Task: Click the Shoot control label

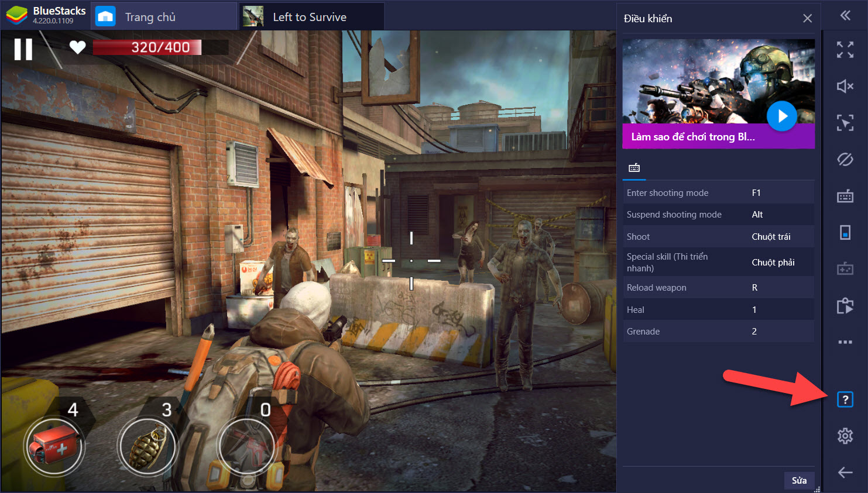Action: click(x=638, y=237)
